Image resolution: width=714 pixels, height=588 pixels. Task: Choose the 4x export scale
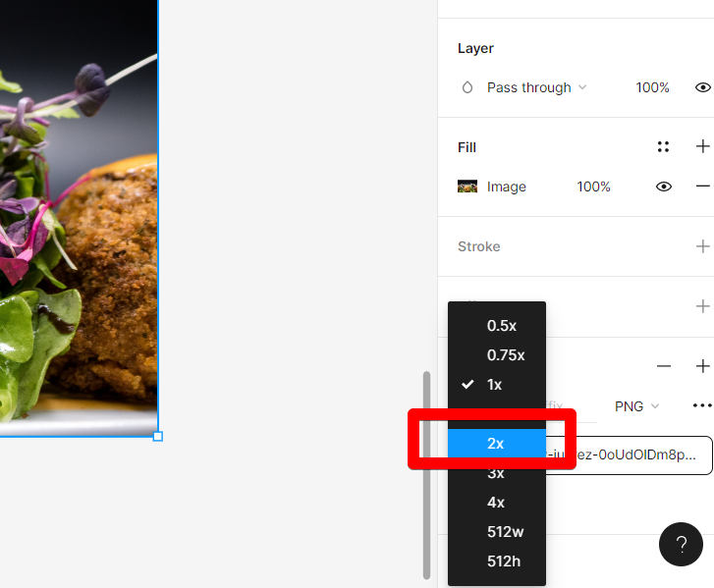click(497, 503)
